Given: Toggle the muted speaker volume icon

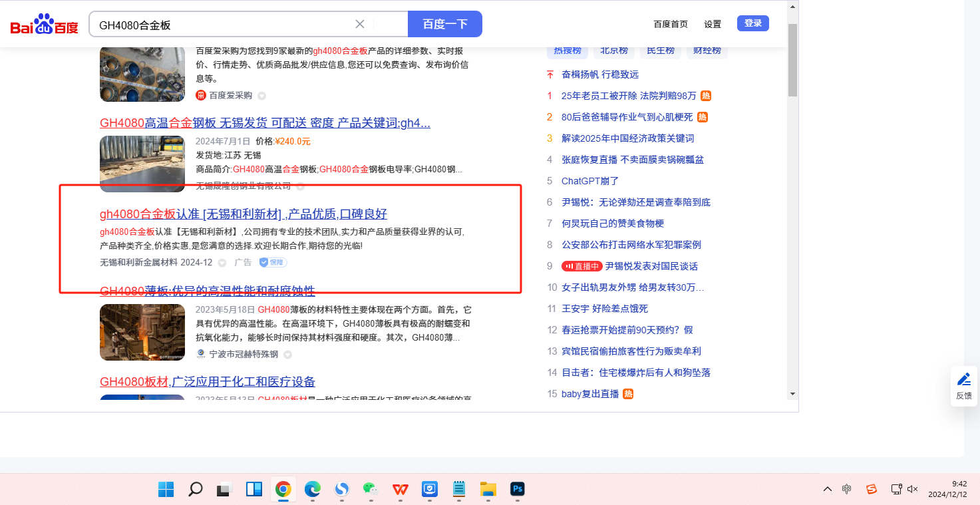Looking at the screenshot, I should [912, 489].
